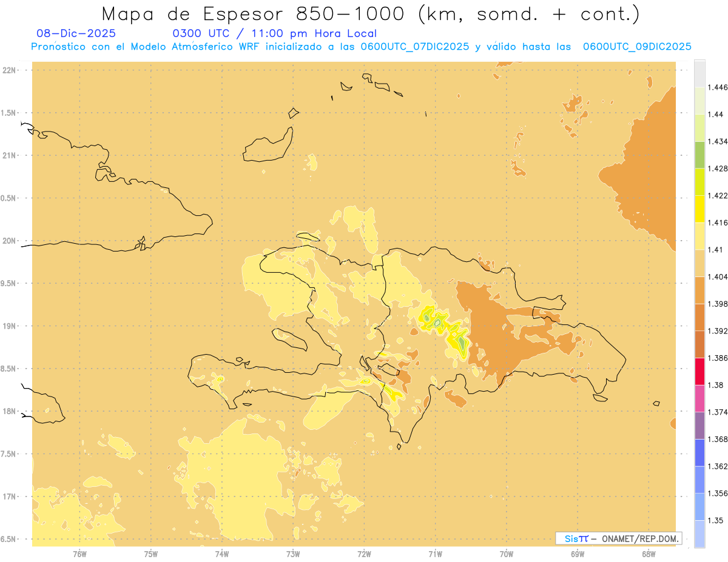Select the date label '08-Dic-2025'
Viewport: 728px width, 562px height.
coord(76,33)
